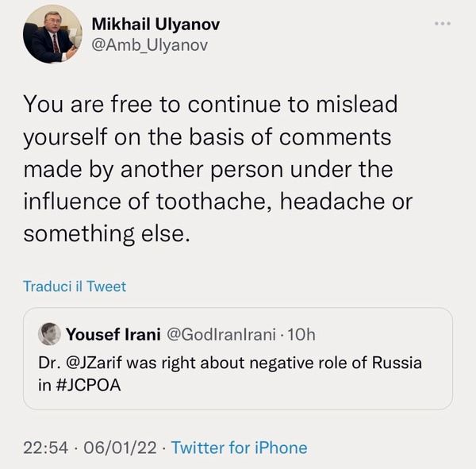476x469 pixels.
Task: Click the Traduci il Tweet link
Action: click(75, 286)
